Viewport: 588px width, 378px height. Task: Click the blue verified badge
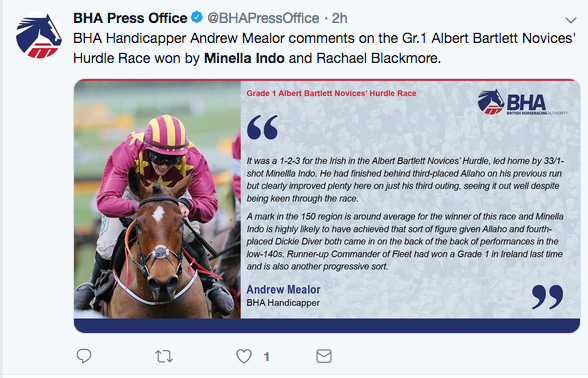(196, 17)
